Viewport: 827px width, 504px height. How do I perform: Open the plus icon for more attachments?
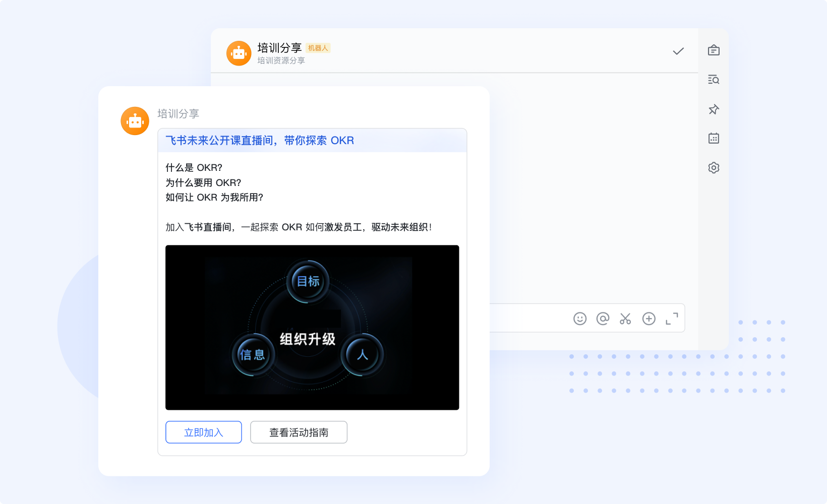pos(648,319)
